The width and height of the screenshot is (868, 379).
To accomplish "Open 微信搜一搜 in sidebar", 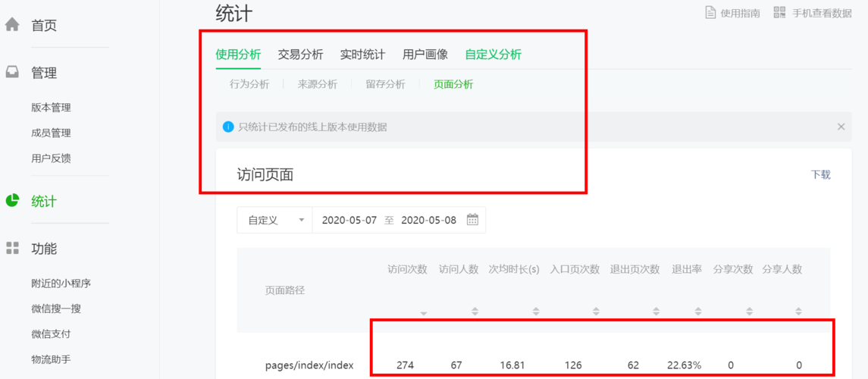I will pyautogui.click(x=56, y=309).
